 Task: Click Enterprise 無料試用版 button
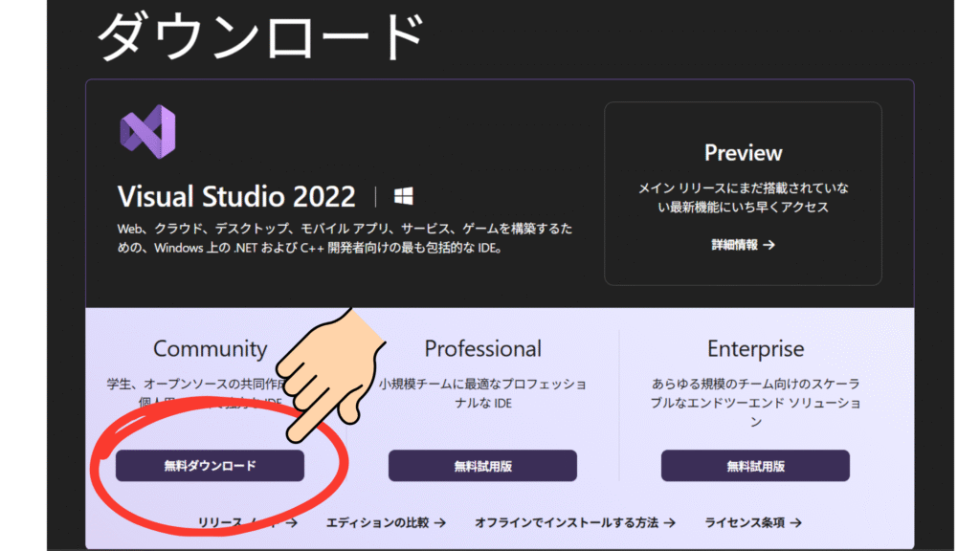pos(755,466)
